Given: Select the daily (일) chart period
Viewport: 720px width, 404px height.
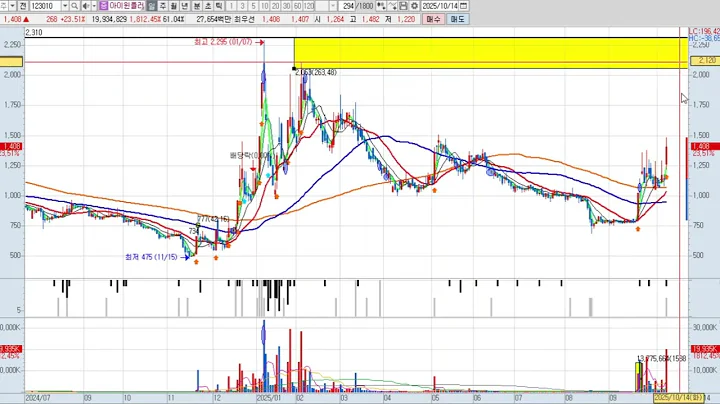Looking at the screenshot, I should [152, 6].
